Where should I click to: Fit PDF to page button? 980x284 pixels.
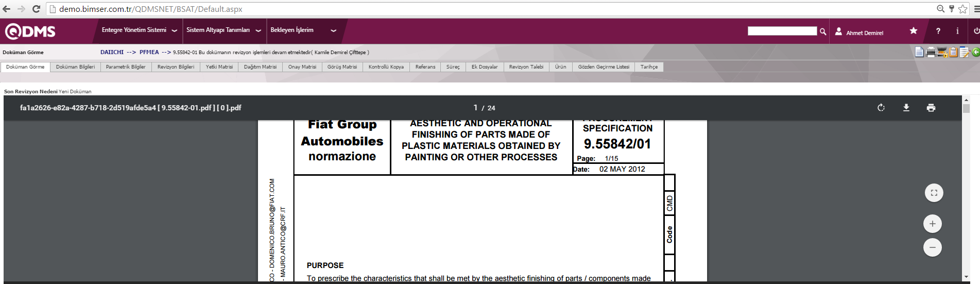(x=934, y=193)
